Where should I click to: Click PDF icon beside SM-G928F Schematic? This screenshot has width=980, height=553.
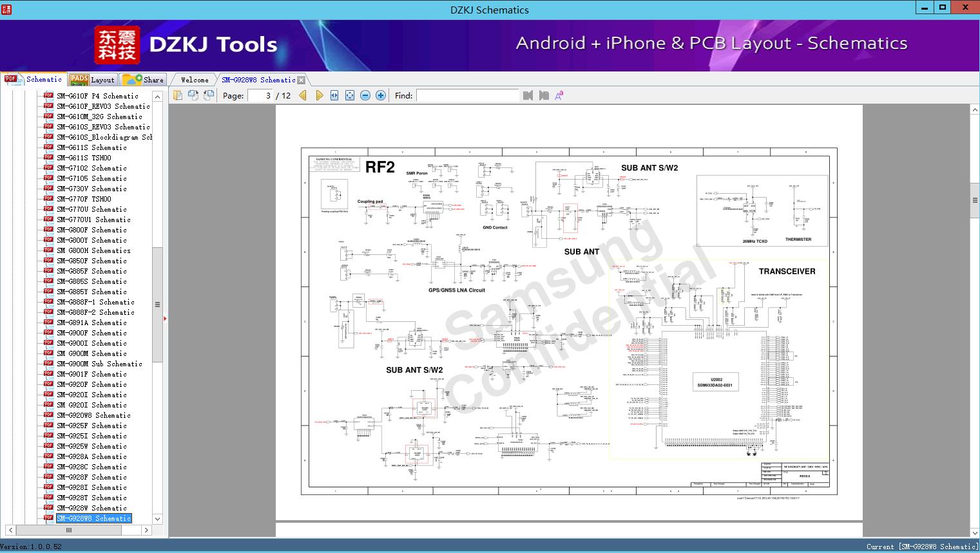pyautogui.click(x=48, y=476)
